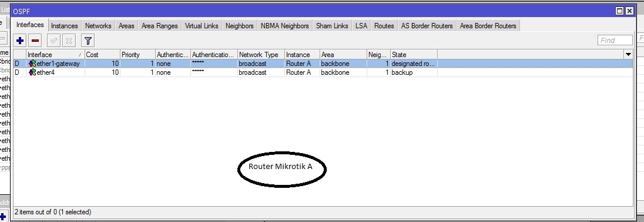Switch to the Interfaces tab
The image size is (644, 222).
[x=30, y=25]
